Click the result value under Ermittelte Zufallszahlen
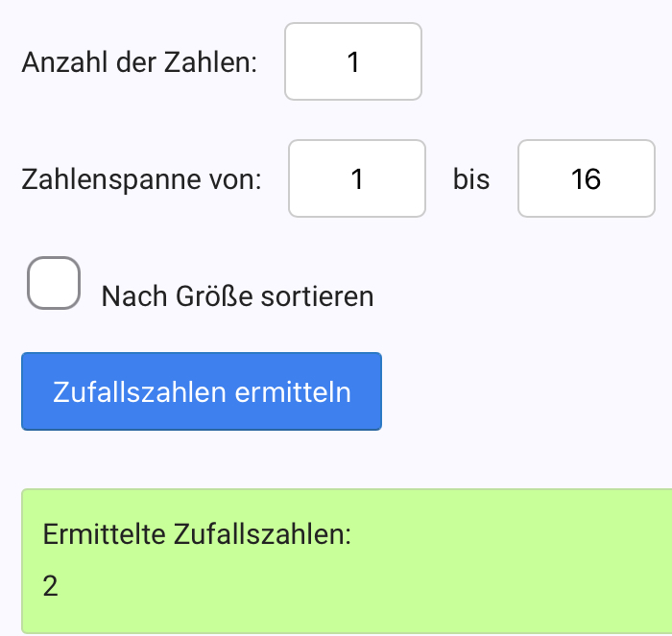 point(51,585)
